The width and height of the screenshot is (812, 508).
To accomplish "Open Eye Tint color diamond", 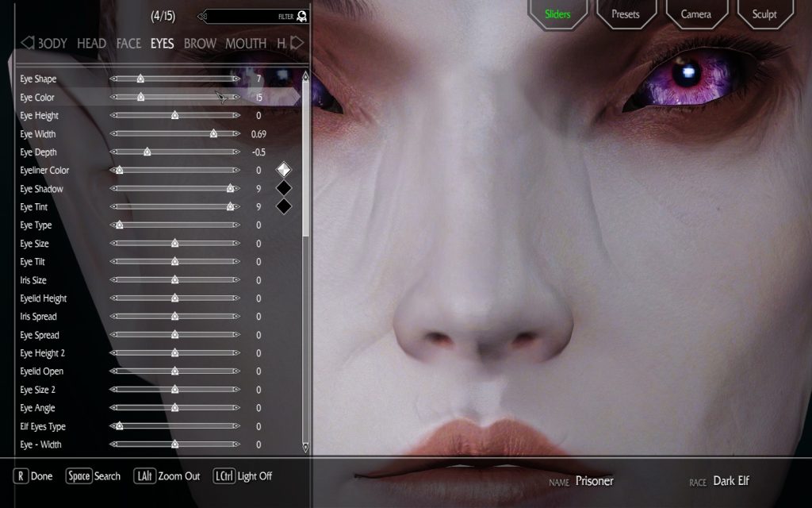I will 283,206.
